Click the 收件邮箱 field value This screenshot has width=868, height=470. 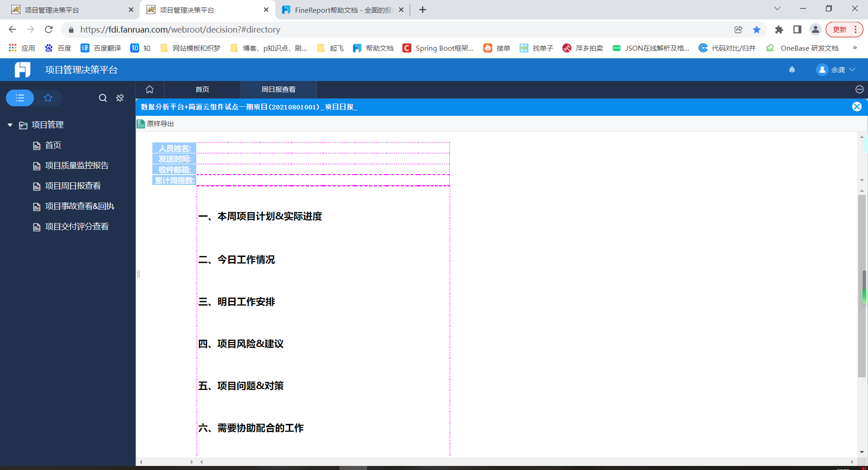click(323, 170)
